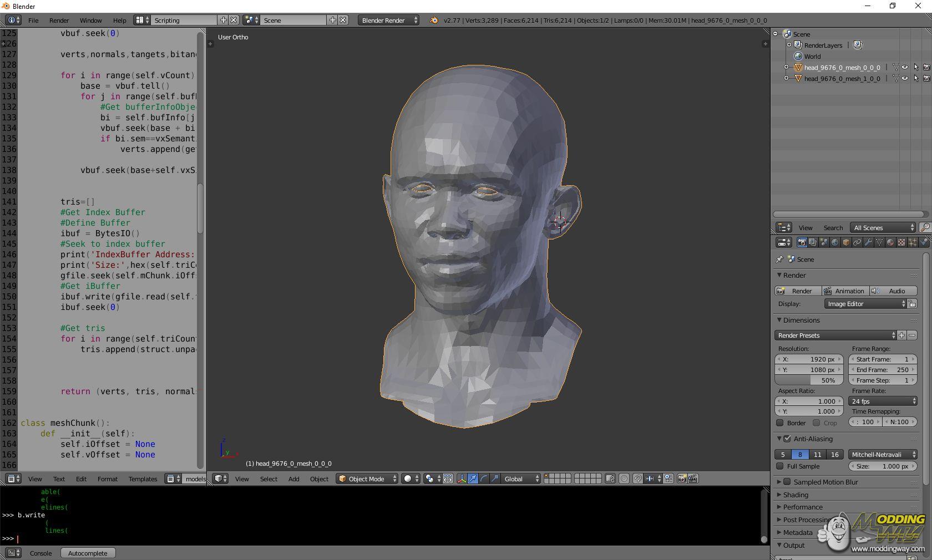
Task: Switch to World properties tab
Action: pyautogui.click(x=835, y=242)
